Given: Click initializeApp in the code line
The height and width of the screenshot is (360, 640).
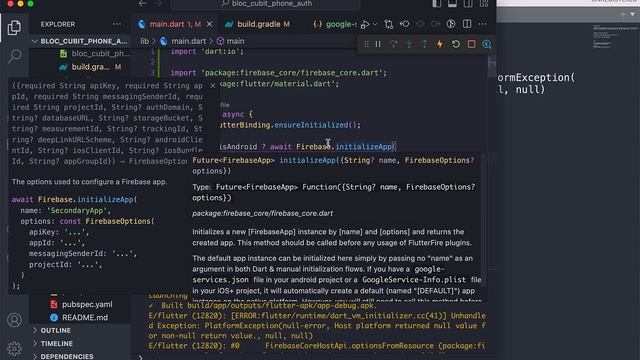Looking at the screenshot, I should click(365, 147).
